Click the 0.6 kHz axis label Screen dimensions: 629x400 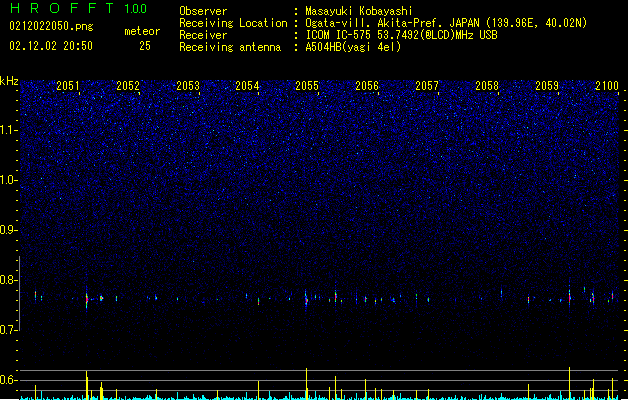tap(9, 380)
